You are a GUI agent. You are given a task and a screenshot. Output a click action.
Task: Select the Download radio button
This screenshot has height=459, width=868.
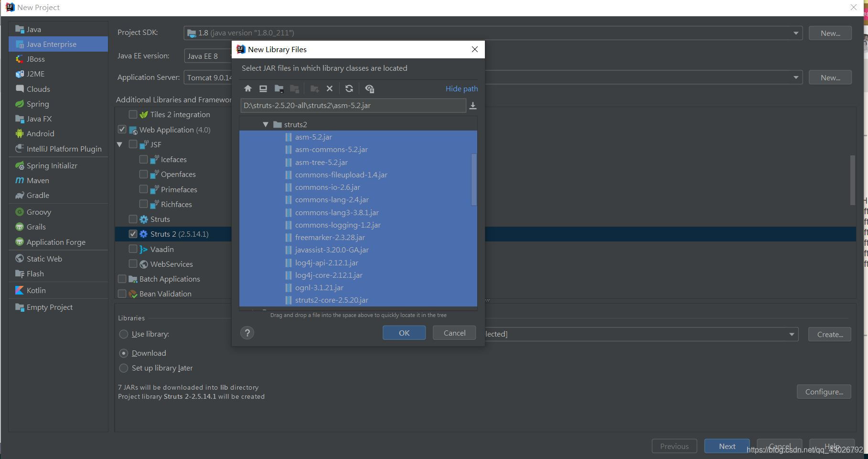124,353
